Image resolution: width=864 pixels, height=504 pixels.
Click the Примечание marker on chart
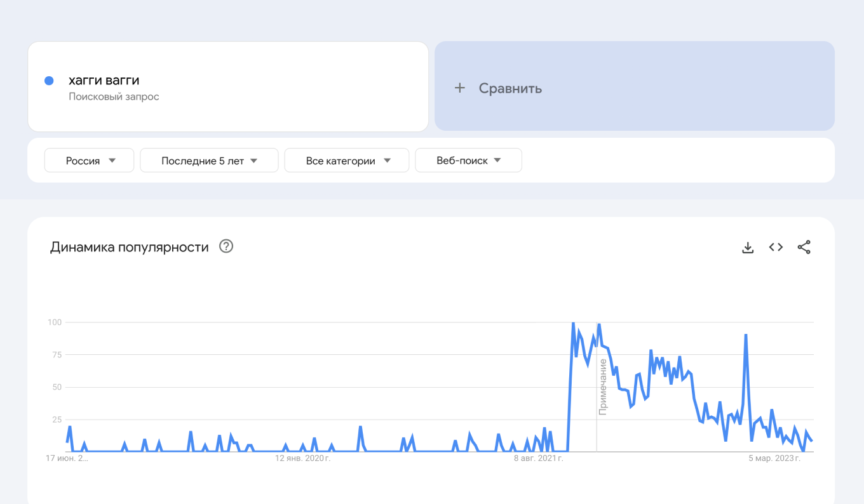[x=603, y=387]
